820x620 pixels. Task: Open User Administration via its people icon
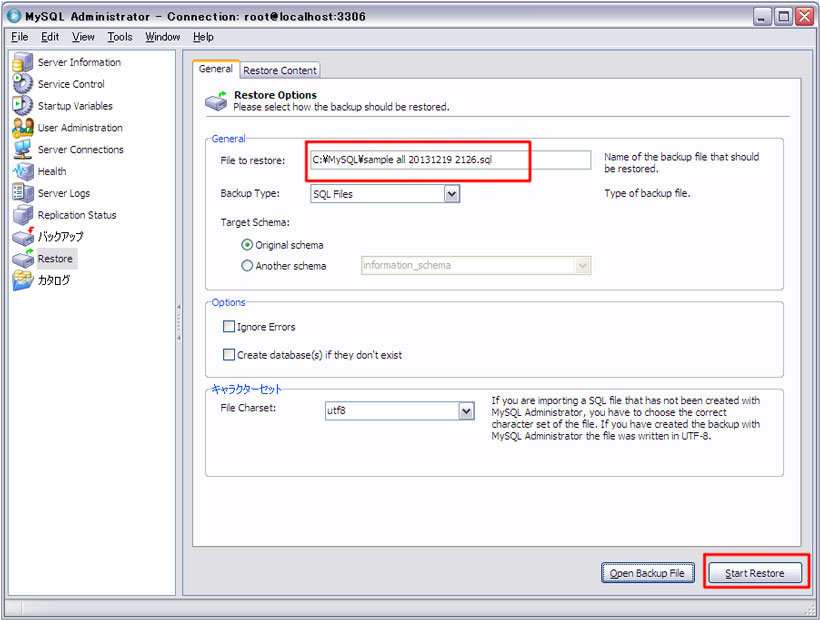pos(22,128)
